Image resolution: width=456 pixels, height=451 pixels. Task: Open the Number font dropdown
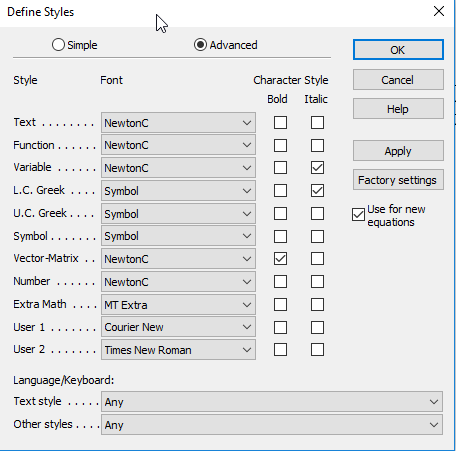[x=178, y=282]
